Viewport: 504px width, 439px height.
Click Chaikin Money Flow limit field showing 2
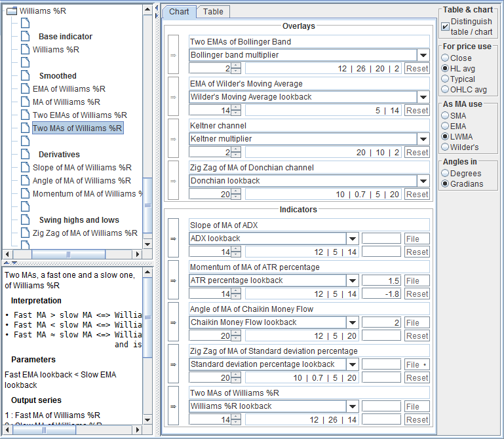tap(381, 322)
